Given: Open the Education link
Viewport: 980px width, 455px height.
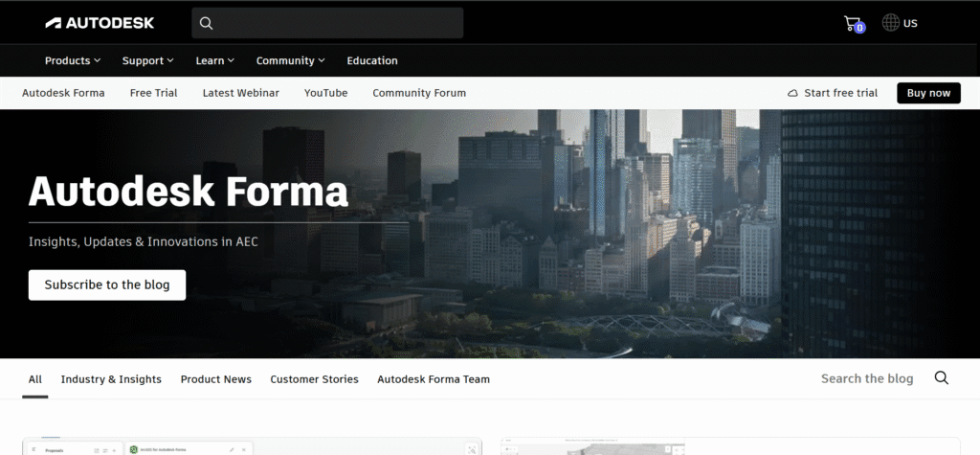Looking at the screenshot, I should coord(372,60).
